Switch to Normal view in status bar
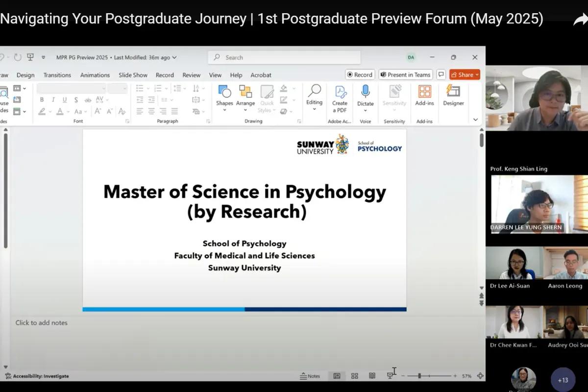Image resolution: width=588 pixels, height=392 pixels. (x=337, y=376)
